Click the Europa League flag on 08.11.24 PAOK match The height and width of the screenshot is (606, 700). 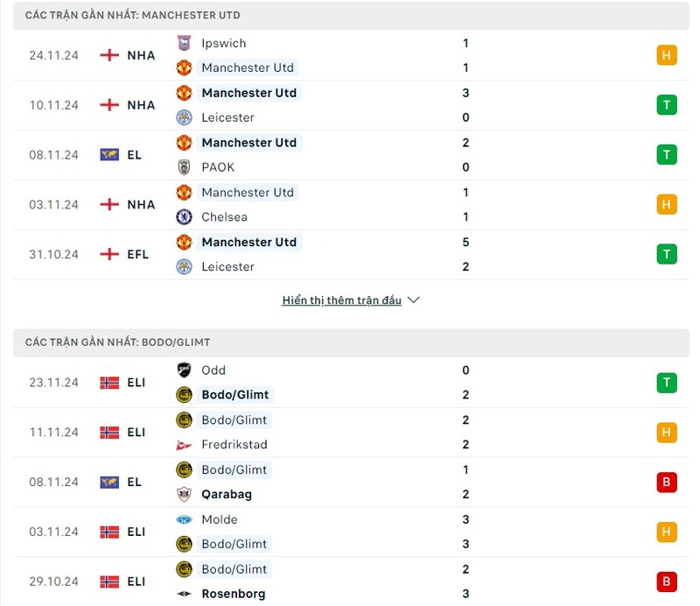coord(109,155)
